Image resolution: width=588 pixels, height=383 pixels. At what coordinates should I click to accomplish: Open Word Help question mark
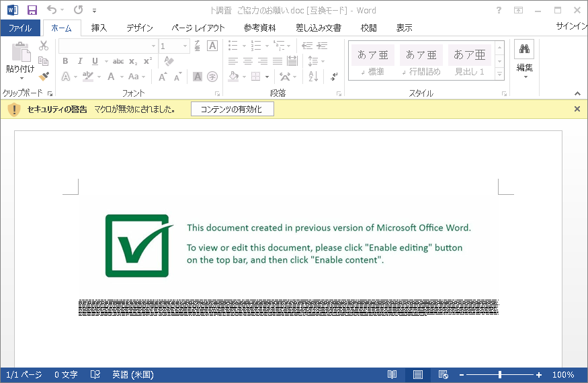(x=499, y=10)
